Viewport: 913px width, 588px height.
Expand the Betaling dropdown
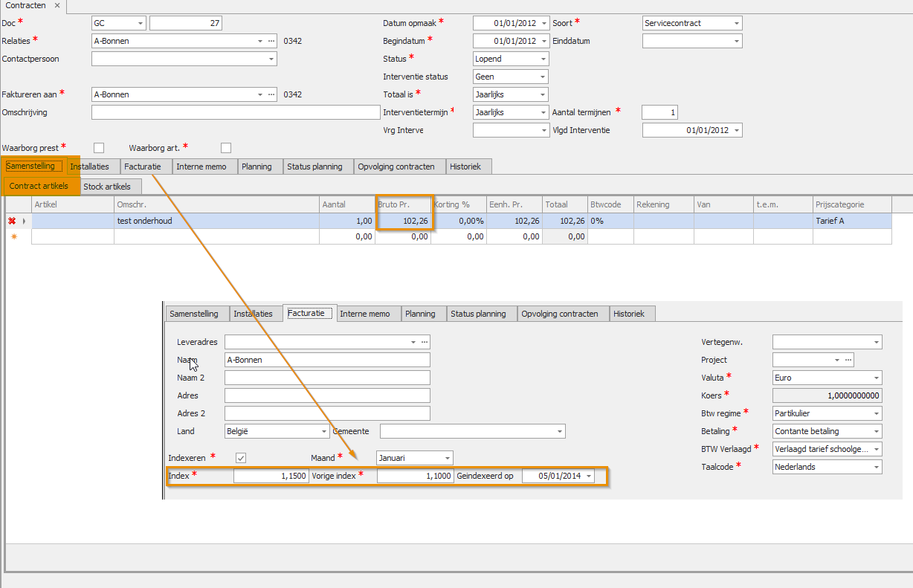pyautogui.click(x=877, y=431)
